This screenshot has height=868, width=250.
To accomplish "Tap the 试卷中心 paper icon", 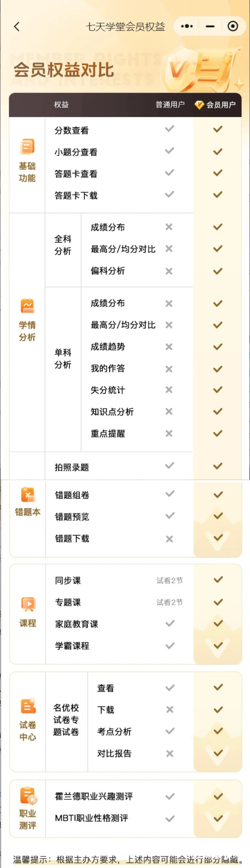I will click(x=28, y=706).
